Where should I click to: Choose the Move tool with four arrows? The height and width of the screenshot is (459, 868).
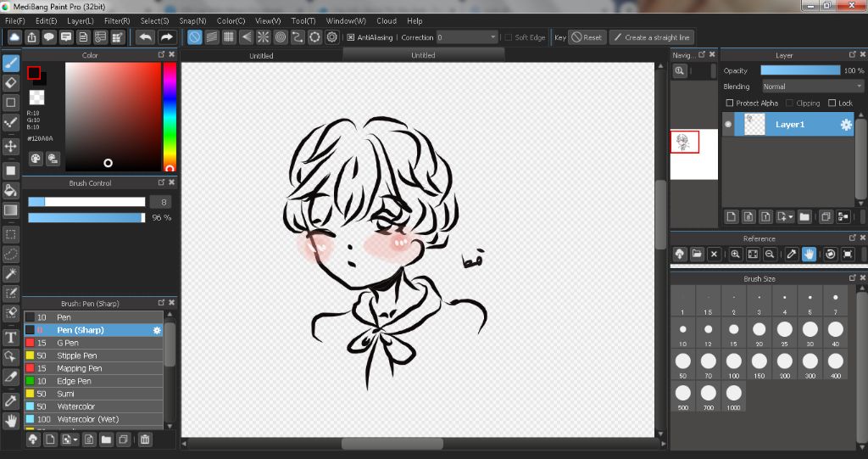(x=10, y=146)
